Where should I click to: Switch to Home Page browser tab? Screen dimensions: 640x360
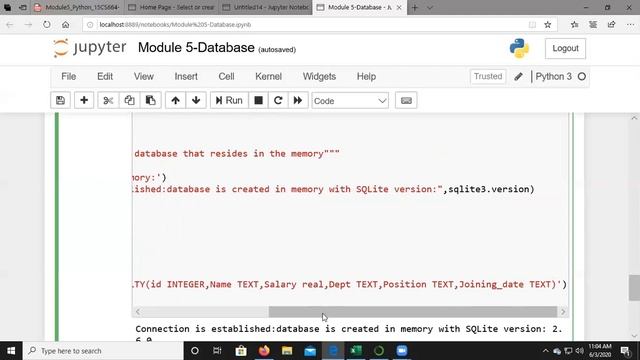click(171, 7)
